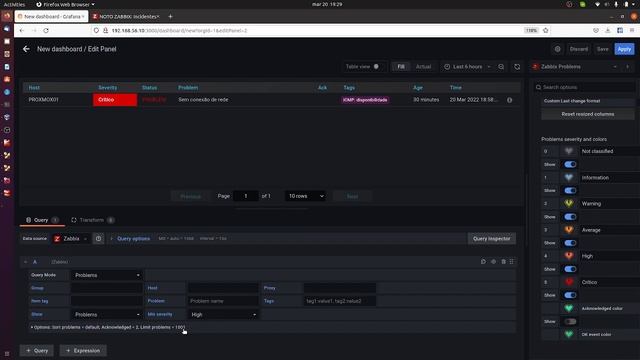Click the Discard button
The width and height of the screenshot is (640, 360).
click(x=579, y=49)
